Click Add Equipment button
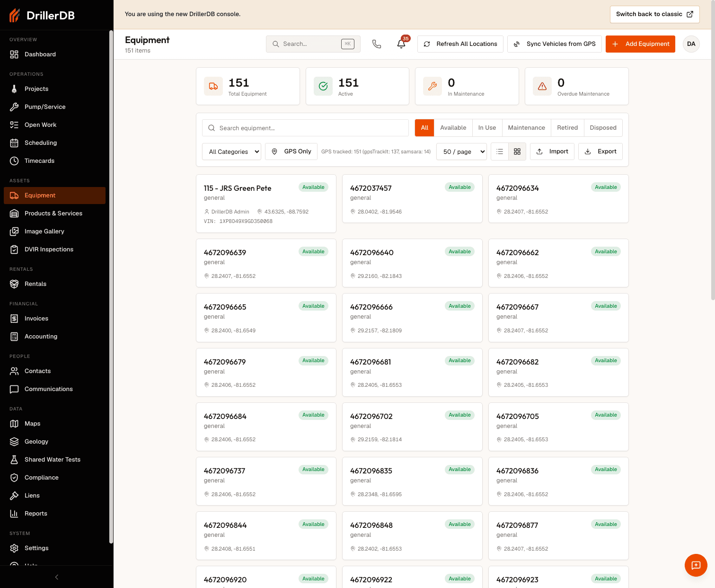The width and height of the screenshot is (715, 588). coord(640,44)
